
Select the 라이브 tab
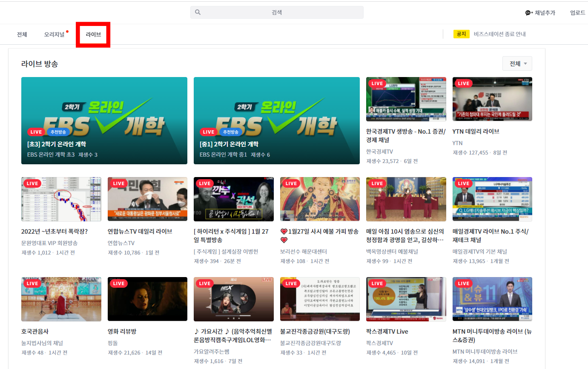click(x=93, y=34)
